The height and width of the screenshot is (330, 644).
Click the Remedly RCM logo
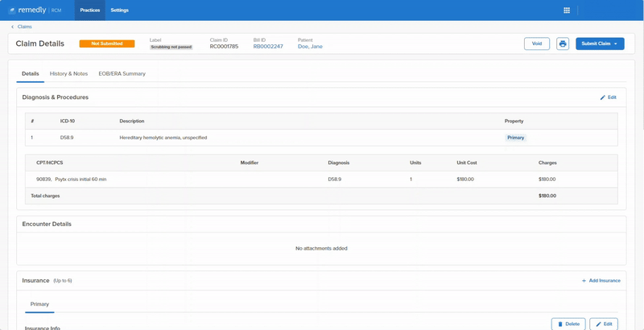pyautogui.click(x=35, y=10)
